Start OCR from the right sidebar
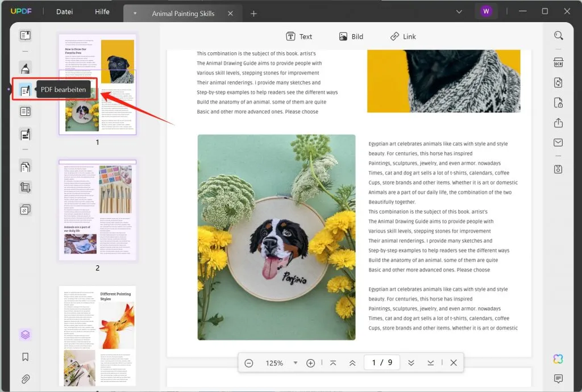 click(558, 61)
